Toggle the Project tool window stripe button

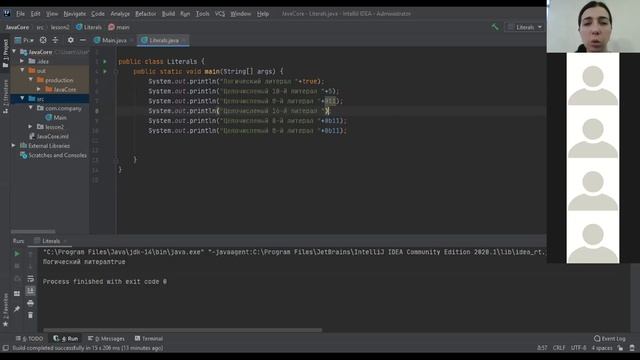(x=5, y=54)
